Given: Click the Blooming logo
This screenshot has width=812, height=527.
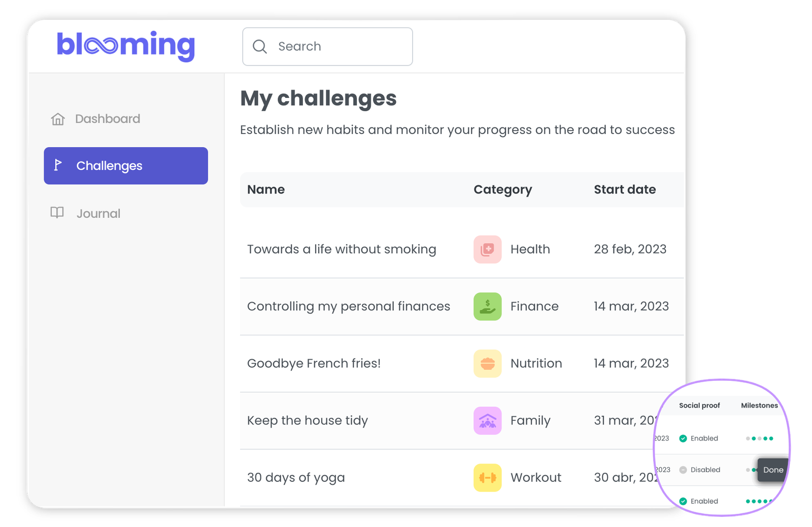Looking at the screenshot, I should 126,46.
